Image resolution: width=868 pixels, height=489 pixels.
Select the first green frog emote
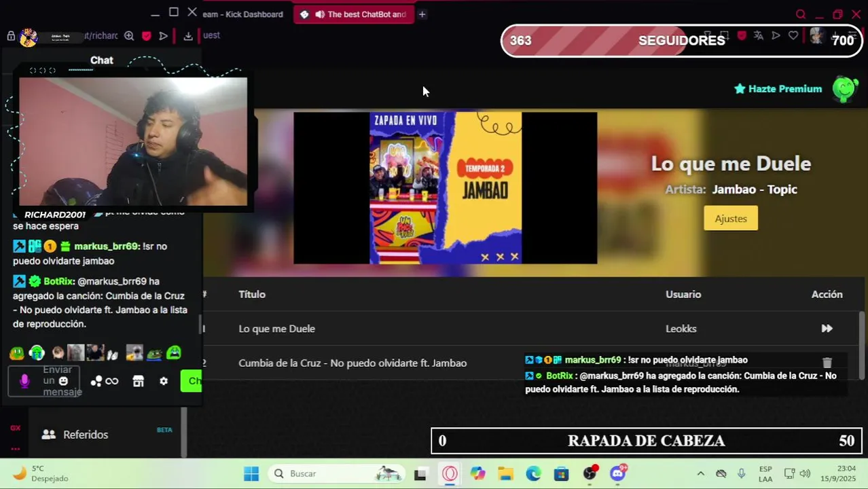point(17,353)
